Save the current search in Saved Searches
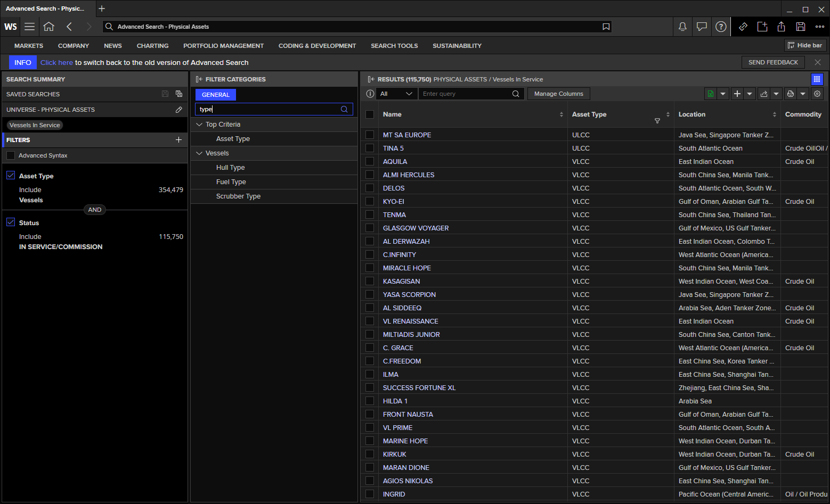 [x=165, y=94]
